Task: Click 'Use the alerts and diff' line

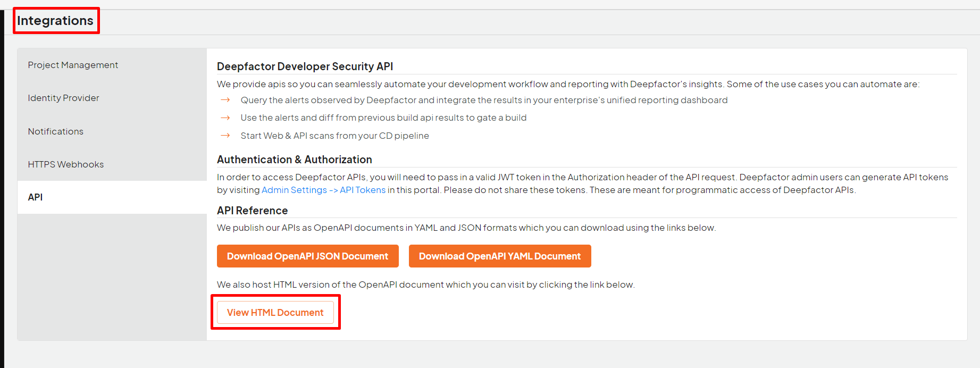Action: pyautogui.click(x=383, y=118)
